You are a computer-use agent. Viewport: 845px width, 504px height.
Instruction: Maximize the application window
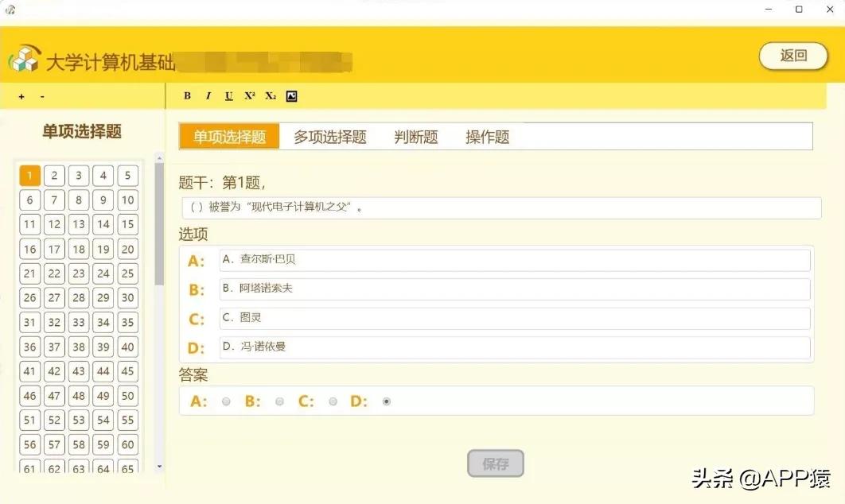point(799,10)
